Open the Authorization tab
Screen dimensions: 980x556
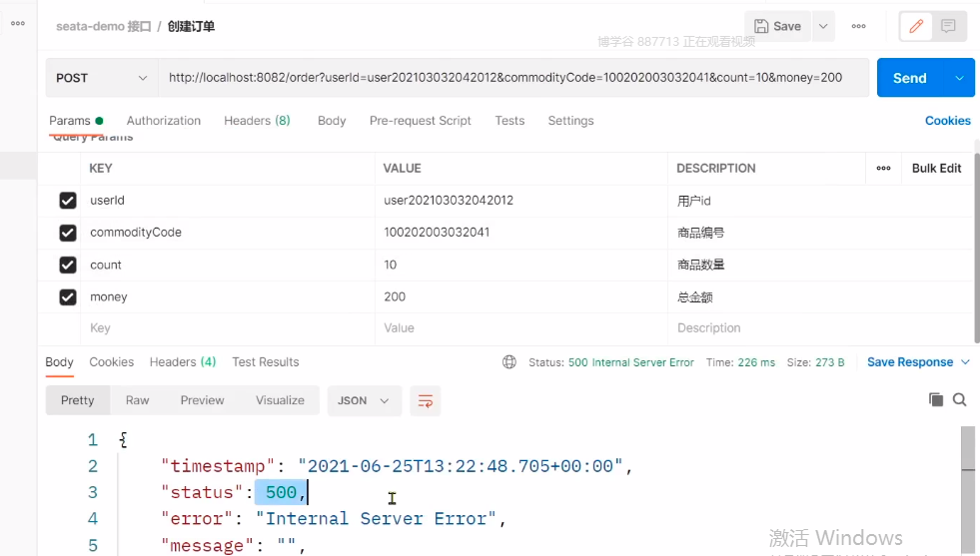(x=164, y=121)
